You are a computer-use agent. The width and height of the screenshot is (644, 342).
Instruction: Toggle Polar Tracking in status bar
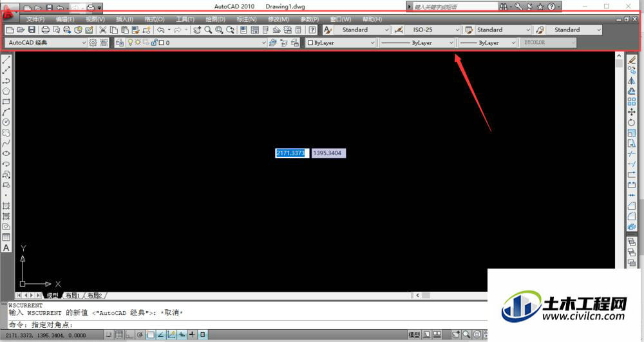click(140, 335)
